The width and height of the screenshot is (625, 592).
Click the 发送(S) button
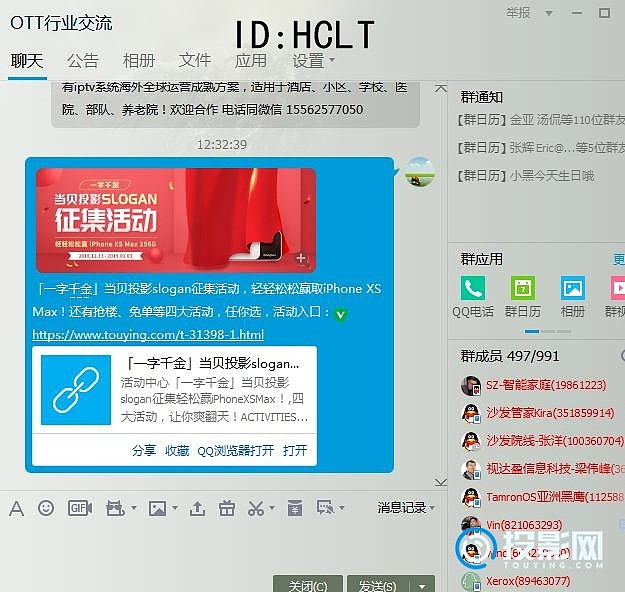[378, 584]
